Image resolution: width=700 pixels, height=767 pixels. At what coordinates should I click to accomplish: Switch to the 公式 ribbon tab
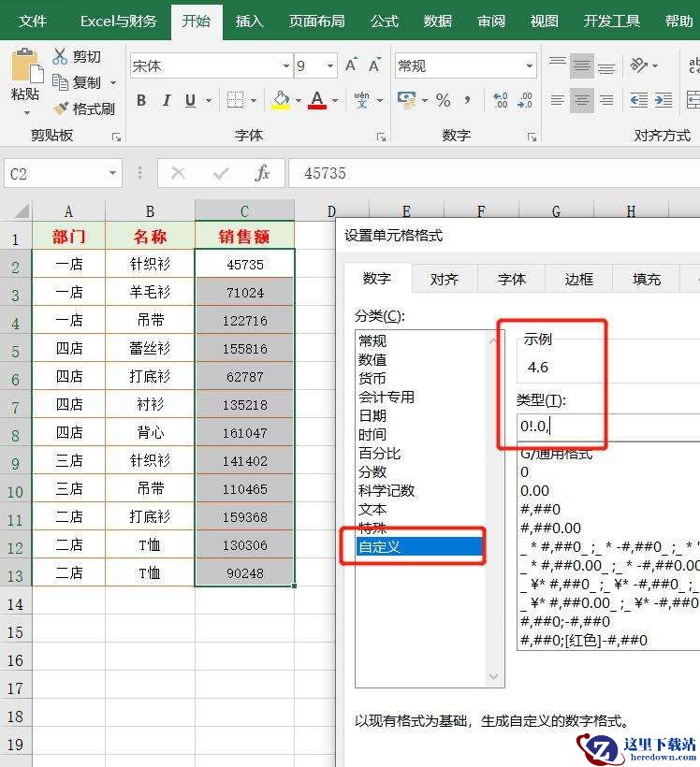(385, 21)
